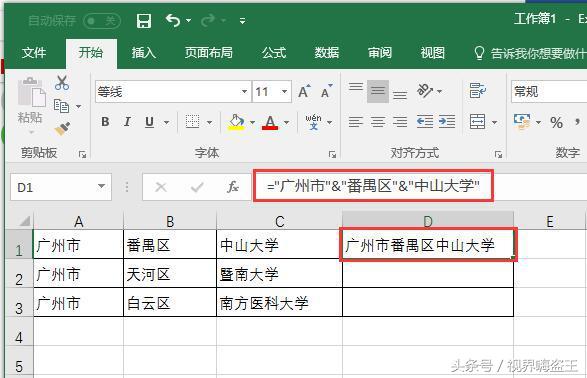Image resolution: width=587 pixels, height=378 pixels.
Task: Click the formula bar Cancel X icon
Action: [161, 187]
